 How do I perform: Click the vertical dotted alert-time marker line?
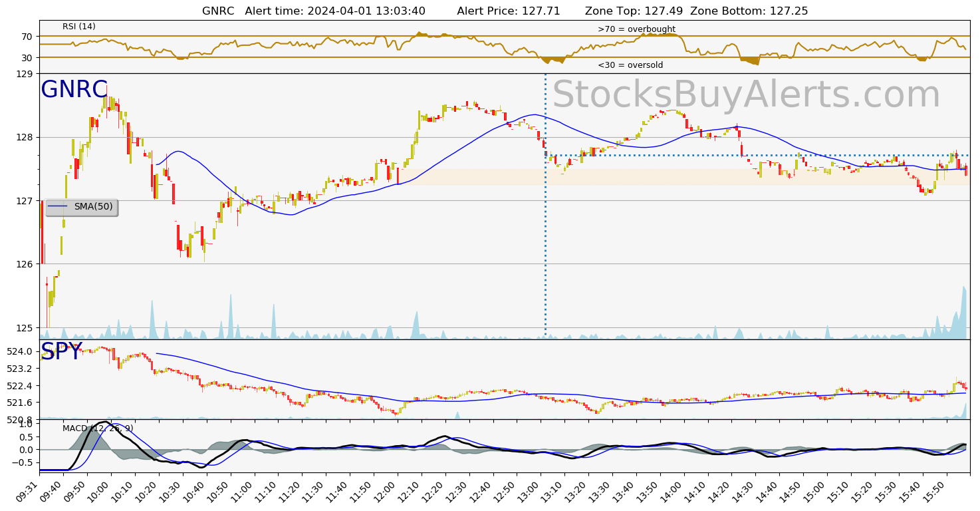545,206
